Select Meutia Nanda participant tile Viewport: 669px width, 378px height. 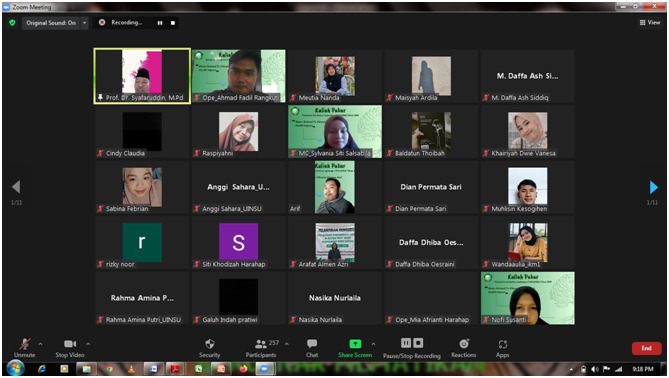(x=335, y=76)
